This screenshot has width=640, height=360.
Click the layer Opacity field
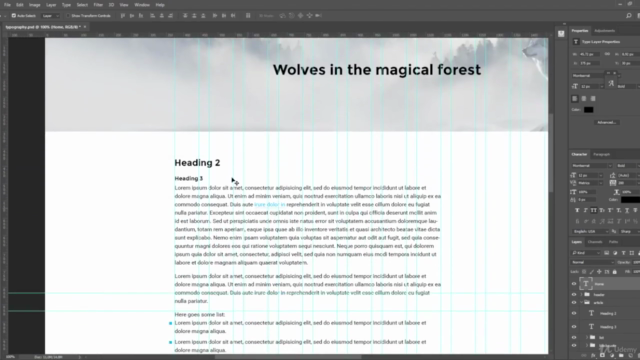pyautogui.click(x=636, y=262)
